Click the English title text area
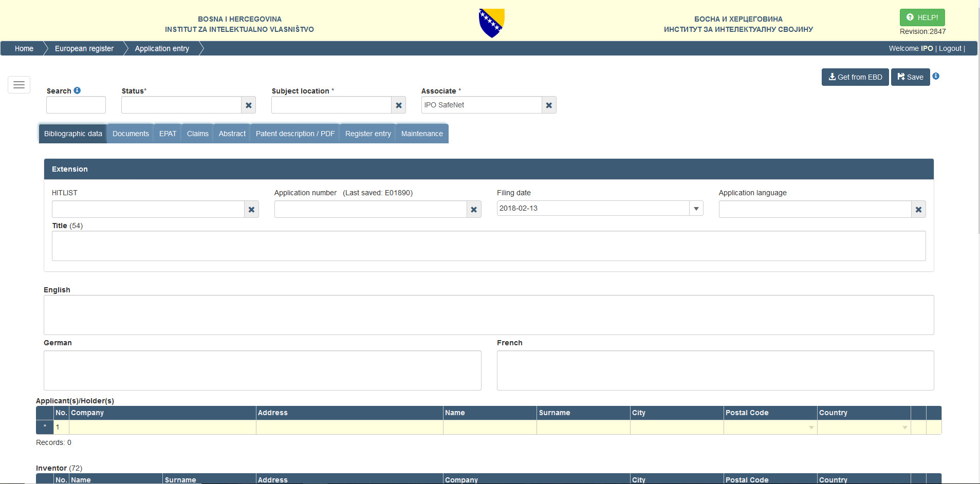Image resolution: width=980 pixels, height=484 pixels. [489, 315]
